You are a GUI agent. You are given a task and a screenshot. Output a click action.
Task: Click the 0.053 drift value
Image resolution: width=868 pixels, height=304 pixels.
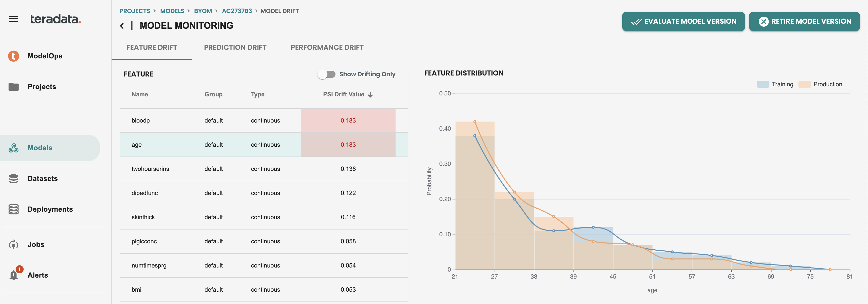[348, 289]
